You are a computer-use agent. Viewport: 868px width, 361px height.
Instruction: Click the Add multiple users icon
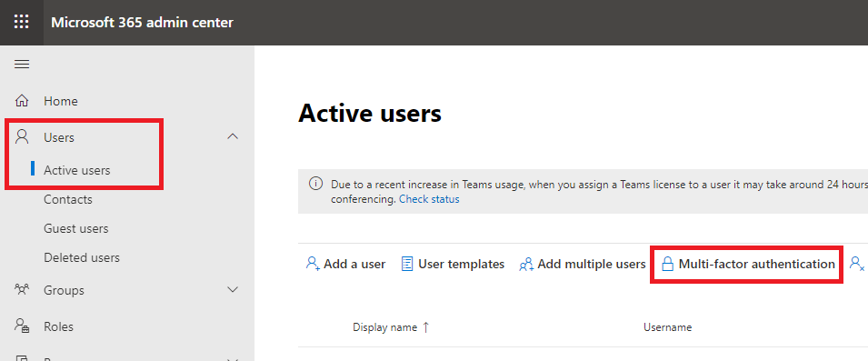526,264
